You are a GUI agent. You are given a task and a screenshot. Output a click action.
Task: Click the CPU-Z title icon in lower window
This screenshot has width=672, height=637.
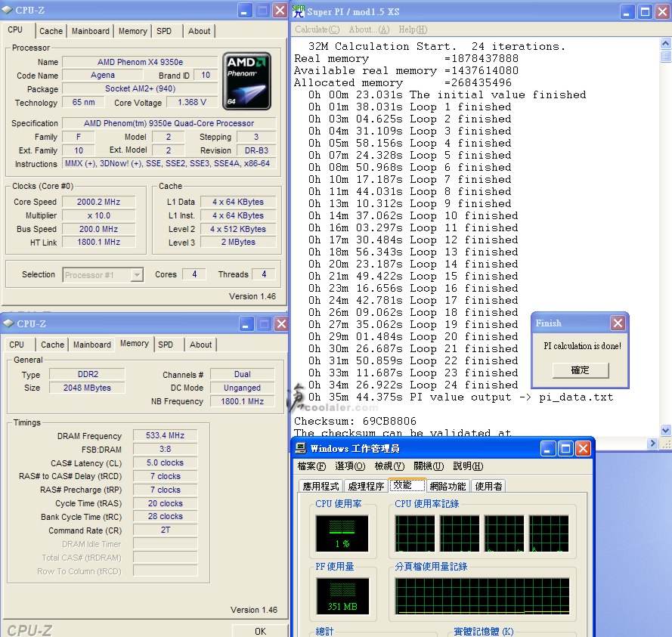pos(8,323)
